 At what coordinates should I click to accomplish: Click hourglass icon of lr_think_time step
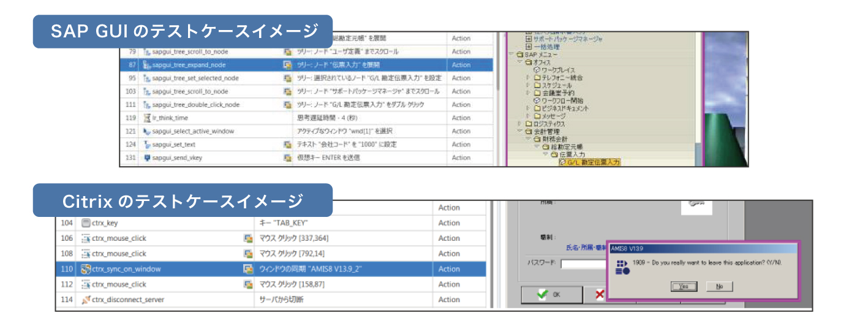[x=147, y=118]
